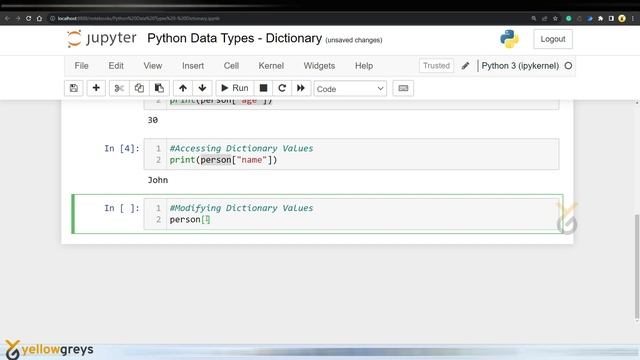Image resolution: width=640 pixels, height=360 pixels.
Task: Go back with browser back arrow
Action: [x=7, y=18]
